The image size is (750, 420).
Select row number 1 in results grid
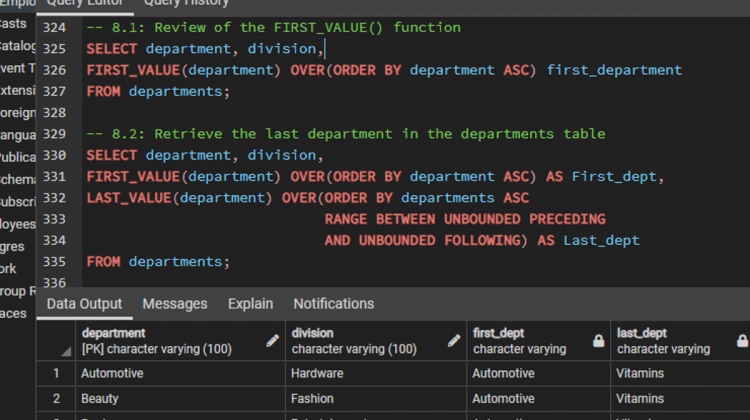click(x=56, y=373)
